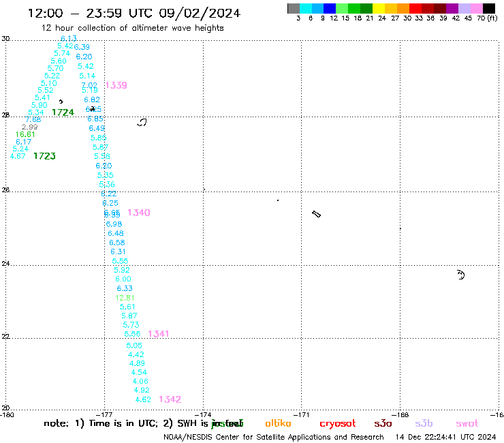Click the bright red 33 ft legend swatch
The image size is (504, 443).
click(415, 8)
